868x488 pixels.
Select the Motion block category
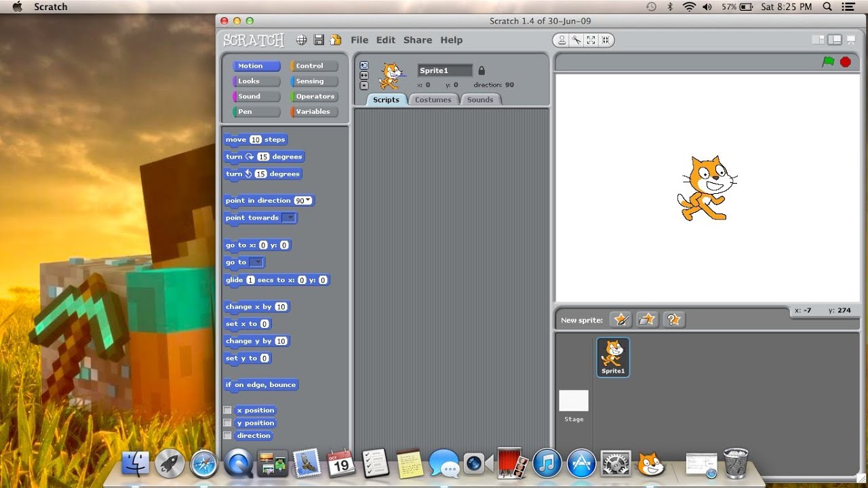coord(256,66)
